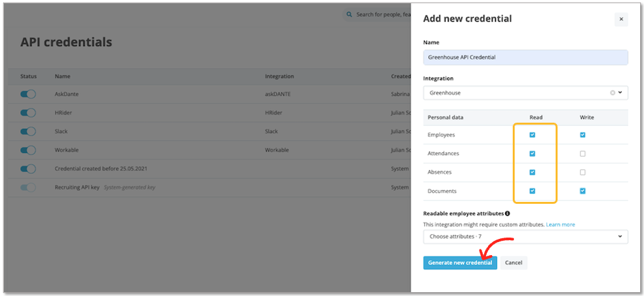The image size is (644, 296).
Task: Uncheck Write permission for Employees
Action: click(582, 135)
